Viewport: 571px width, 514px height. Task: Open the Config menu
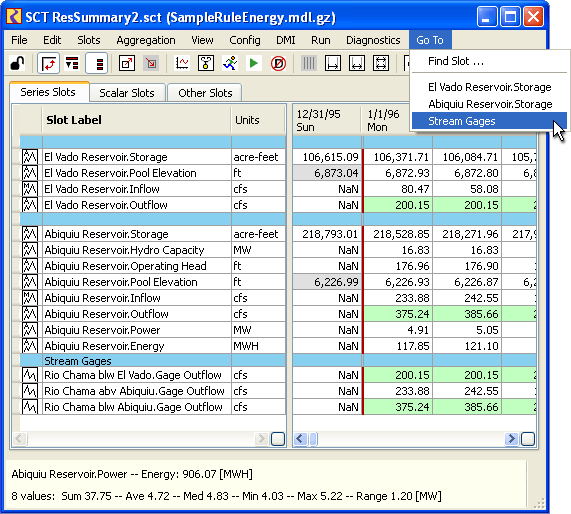tap(245, 40)
